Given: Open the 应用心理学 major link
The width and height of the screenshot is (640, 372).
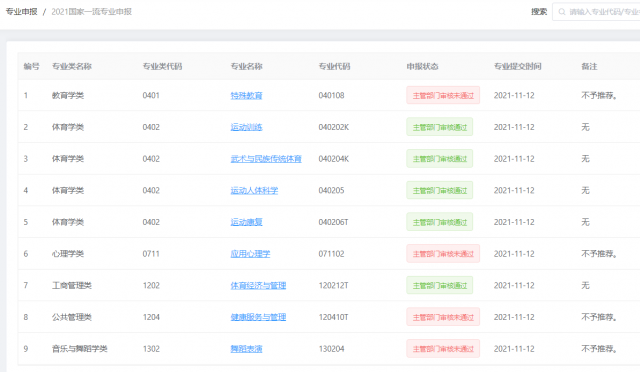Looking at the screenshot, I should click(x=250, y=254).
